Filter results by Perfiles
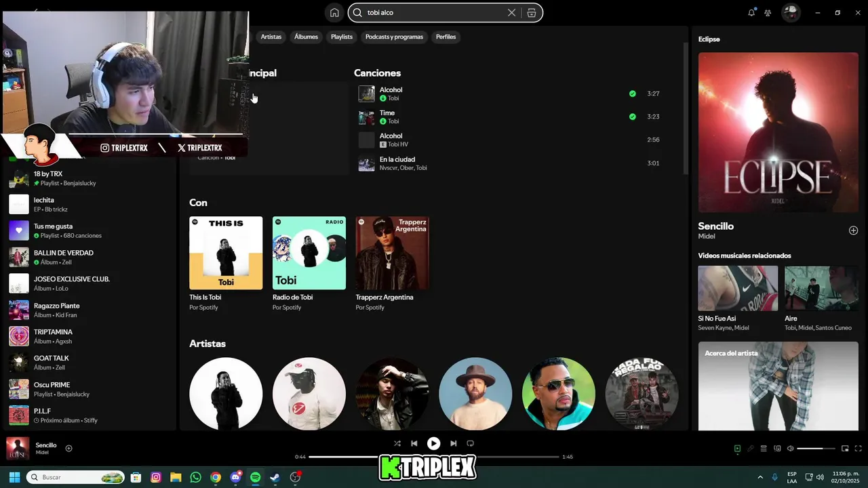The height and width of the screenshot is (488, 868). (446, 37)
